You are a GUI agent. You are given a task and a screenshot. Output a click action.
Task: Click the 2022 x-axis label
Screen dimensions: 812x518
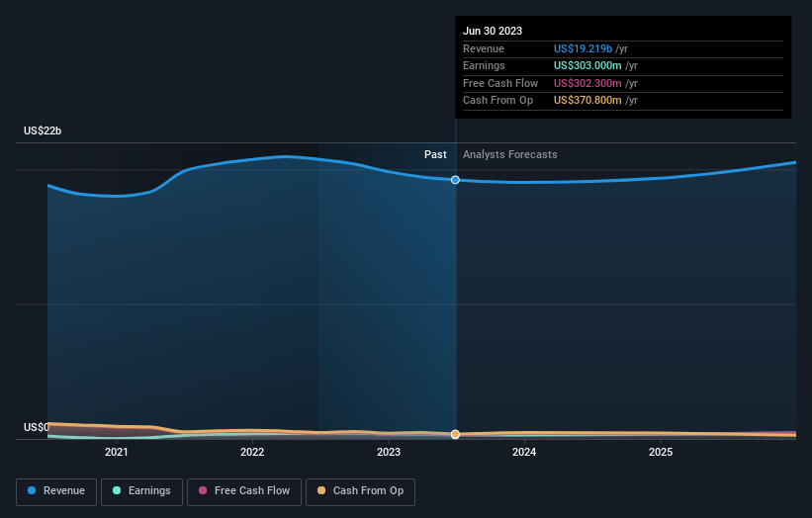[x=252, y=453]
